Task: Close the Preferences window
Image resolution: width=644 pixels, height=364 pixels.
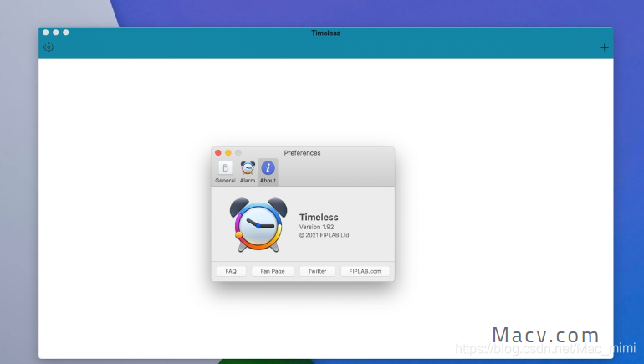Action: pos(218,153)
